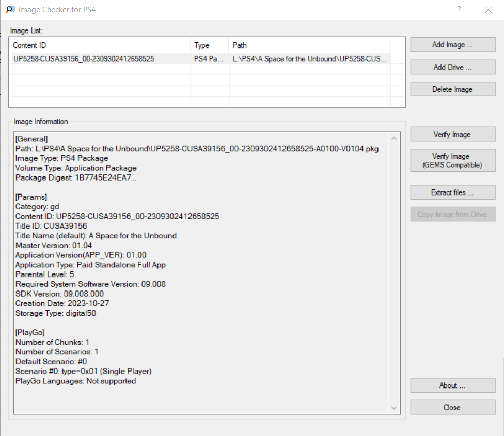Click the 'Path: L:\PS4\A Space...' line ending in .pkg

[197, 149]
